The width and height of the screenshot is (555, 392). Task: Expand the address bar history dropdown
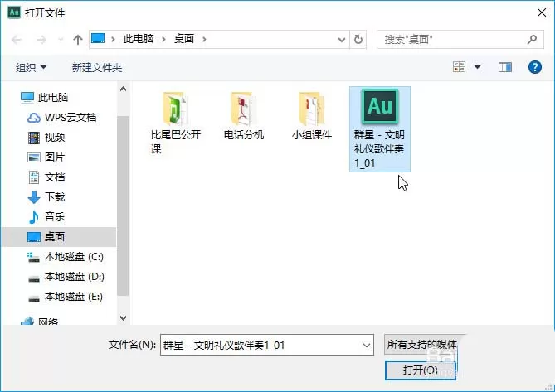pos(342,39)
